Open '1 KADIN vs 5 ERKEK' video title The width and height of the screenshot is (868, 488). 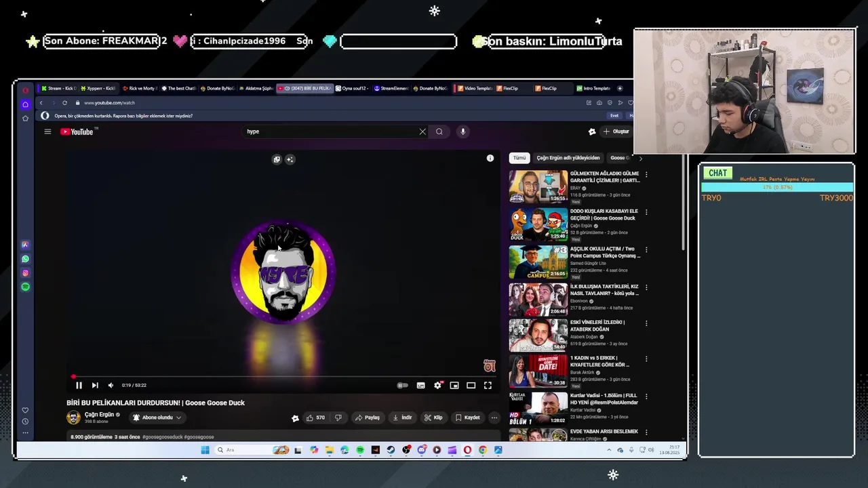pos(599,361)
